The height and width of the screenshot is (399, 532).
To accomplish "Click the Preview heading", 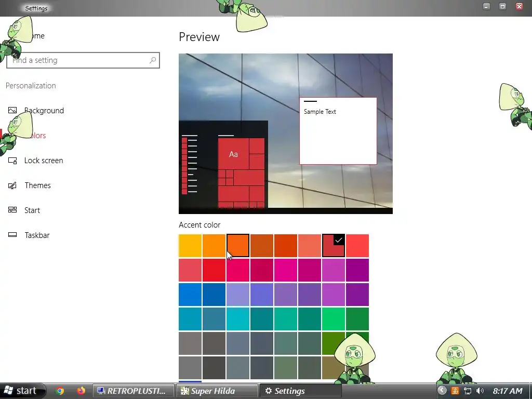I will (x=199, y=37).
